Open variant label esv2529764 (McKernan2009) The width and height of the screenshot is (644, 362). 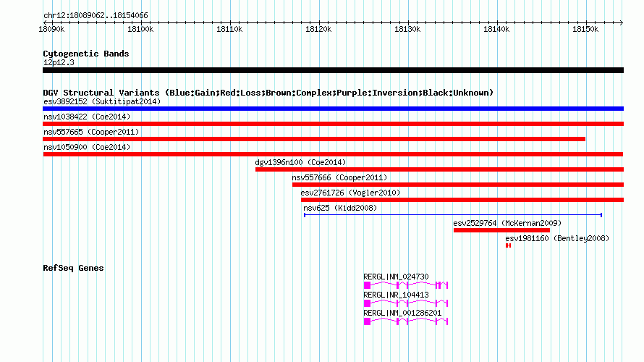(507, 223)
